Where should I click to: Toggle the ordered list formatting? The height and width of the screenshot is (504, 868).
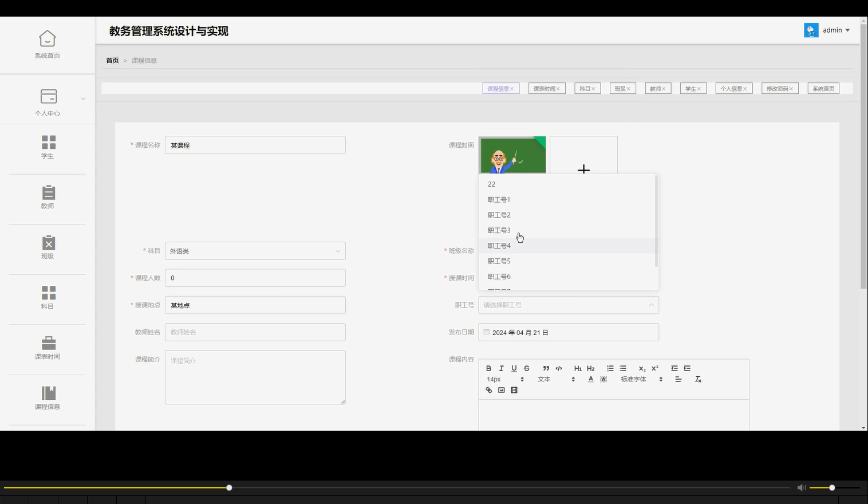pos(610,368)
